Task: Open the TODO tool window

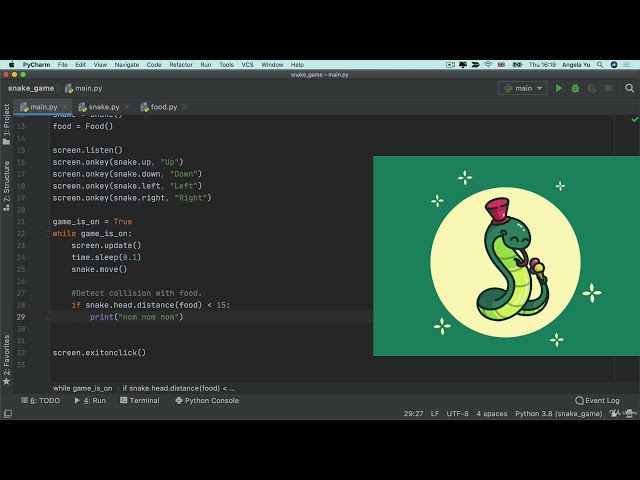Action: coord(40,400)
